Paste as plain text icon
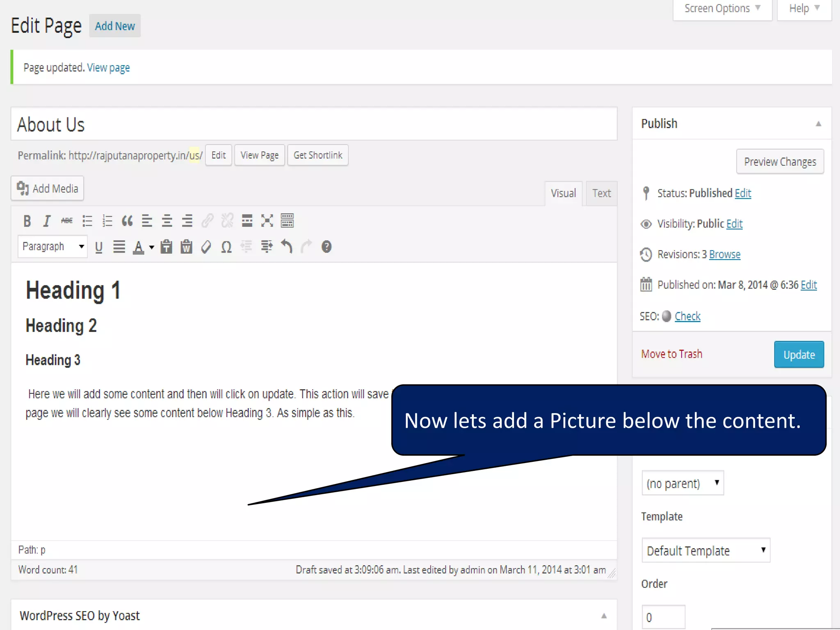The height and width of the screenshot is (630, 840). [x=166, y=247]
